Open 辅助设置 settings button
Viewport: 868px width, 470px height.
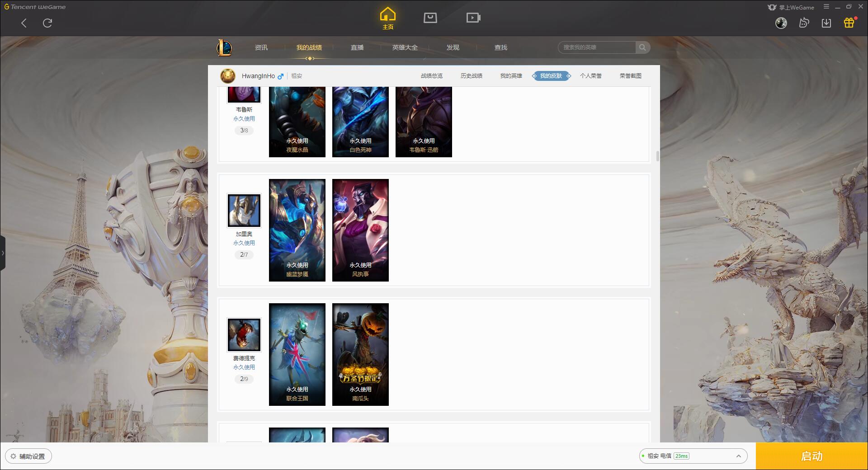click(28, 456)
